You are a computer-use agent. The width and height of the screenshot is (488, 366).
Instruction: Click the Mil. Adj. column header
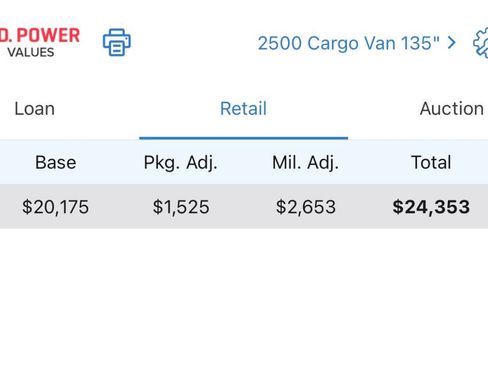point(305,163)
